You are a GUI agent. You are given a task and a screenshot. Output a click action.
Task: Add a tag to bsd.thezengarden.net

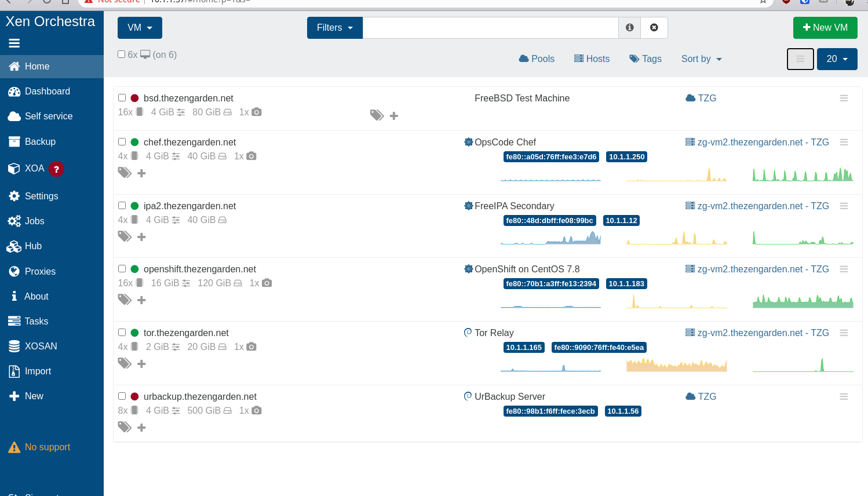(x=394, y=116)
